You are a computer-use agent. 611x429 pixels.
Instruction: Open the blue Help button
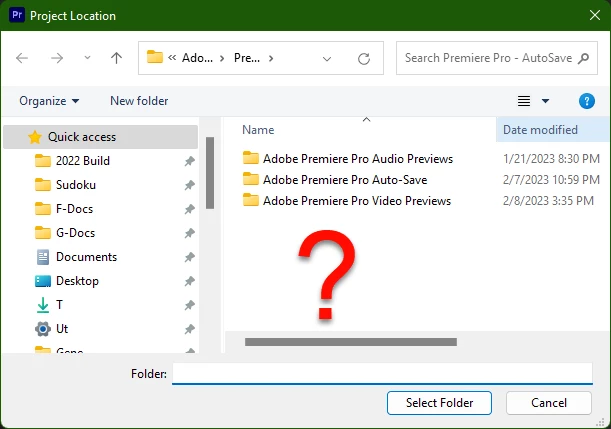point(586,101)
